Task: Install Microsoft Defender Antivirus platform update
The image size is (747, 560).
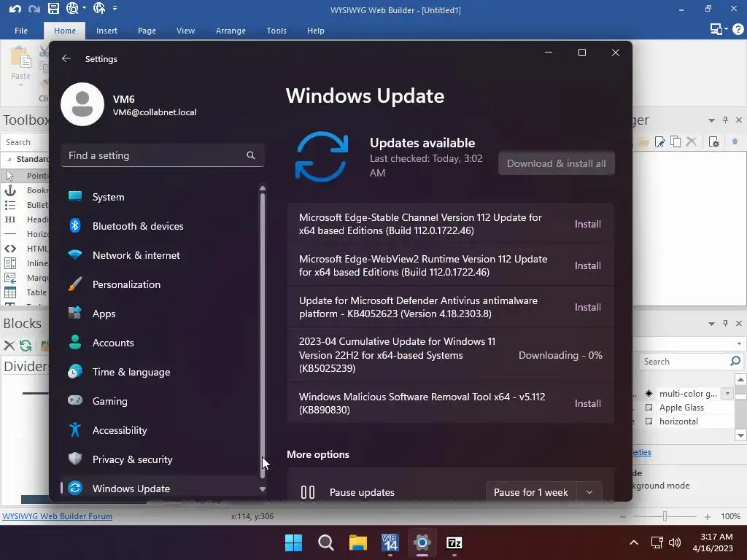Action: (x=587, y=307)
